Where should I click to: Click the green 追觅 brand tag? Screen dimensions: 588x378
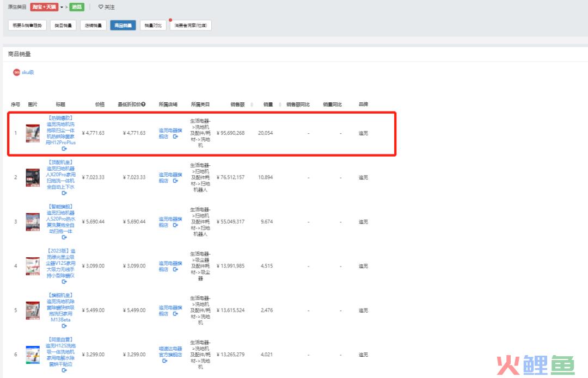77,7
